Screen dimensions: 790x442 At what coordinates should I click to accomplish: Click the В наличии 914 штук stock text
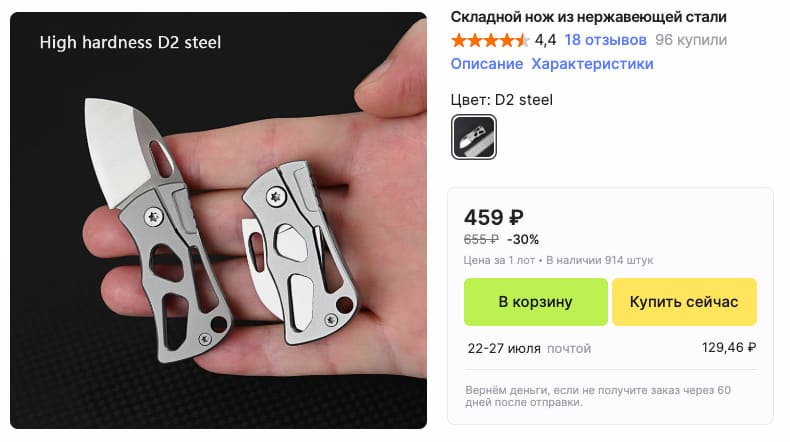[x=600, y=260]
